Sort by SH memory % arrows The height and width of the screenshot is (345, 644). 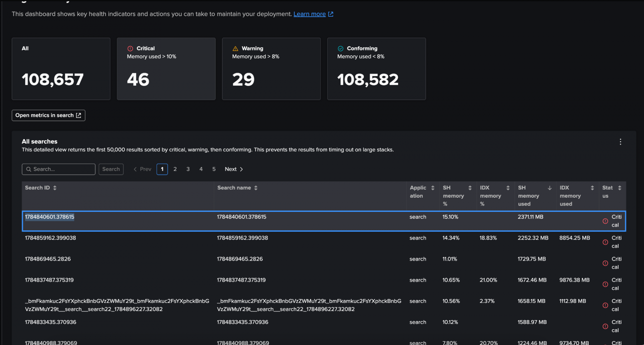pyautogui.click(x=470, y=188)
